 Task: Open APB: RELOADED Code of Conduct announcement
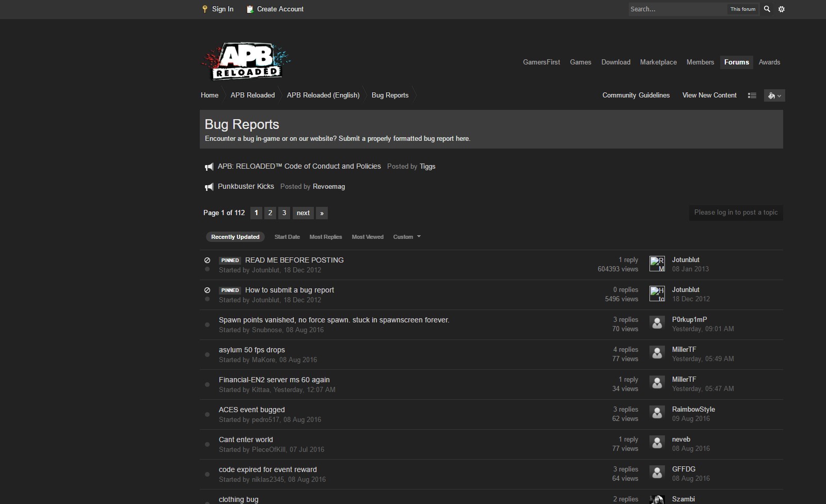pyautogui.click(x=299, y=166)
